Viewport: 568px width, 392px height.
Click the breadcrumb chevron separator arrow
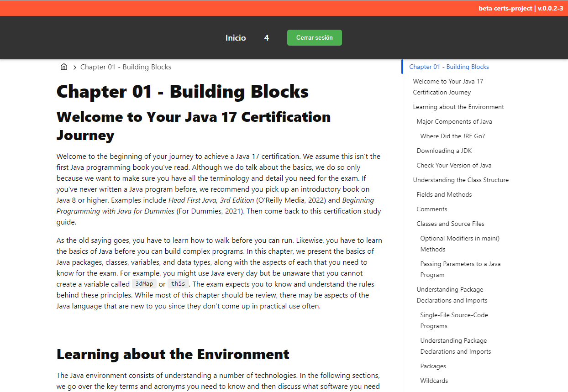pyautogui.click(x=74, y=68)
